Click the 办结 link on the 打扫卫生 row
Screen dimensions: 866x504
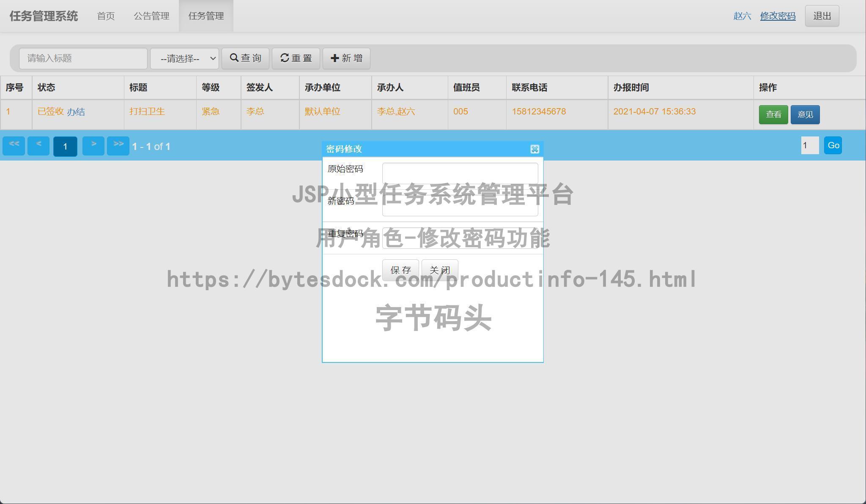point(77,111)
